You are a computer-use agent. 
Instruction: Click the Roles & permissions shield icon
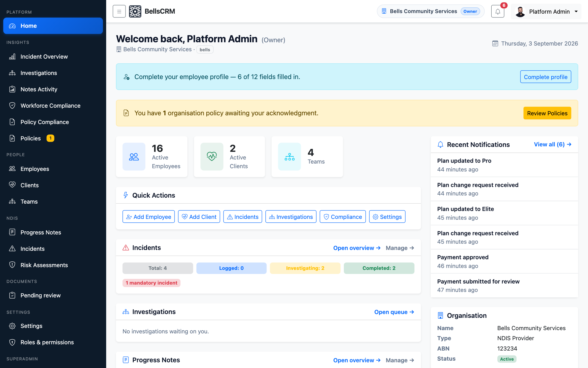pos(12,342)
